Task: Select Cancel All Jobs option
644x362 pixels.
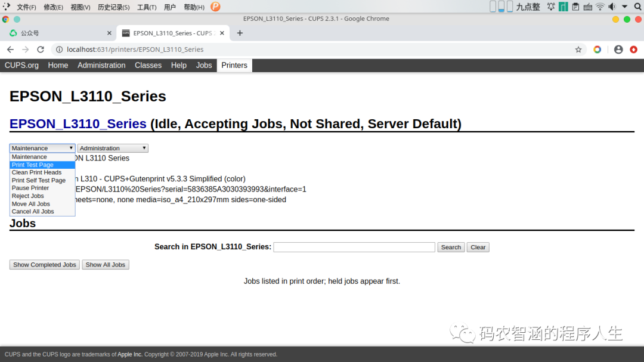Action: (x=42, y=212)
